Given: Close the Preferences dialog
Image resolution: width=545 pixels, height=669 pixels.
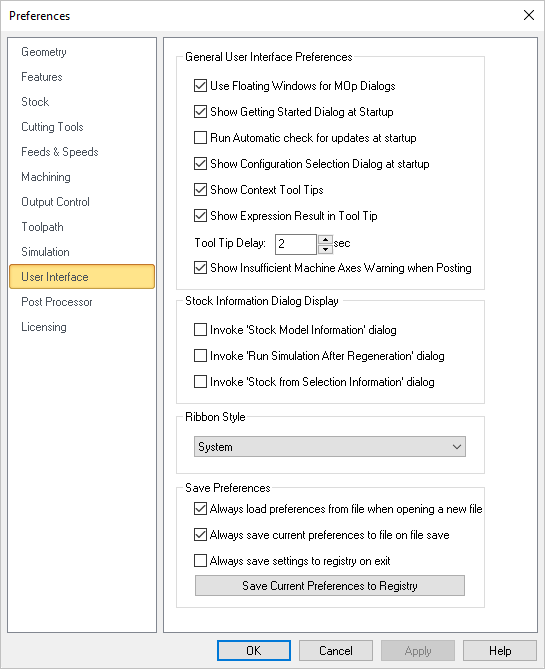Looking at the screenshot, I should 529,15.
